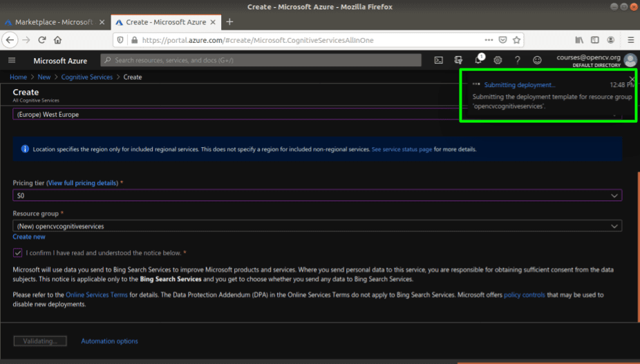
Task: Go to Cognitive Services in the breadcrumb
Action: coord(87,77)
